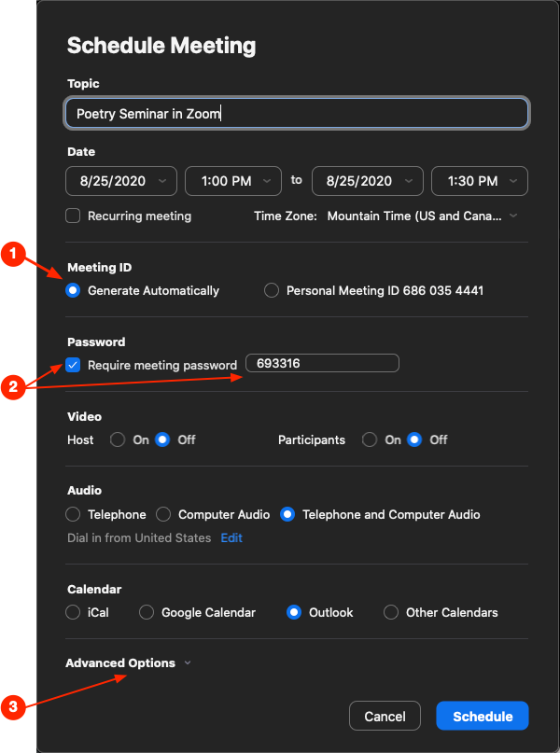Viewport: 560px width, 753px height.
Task: Turn Participants video On
Action: pos(370,439)
